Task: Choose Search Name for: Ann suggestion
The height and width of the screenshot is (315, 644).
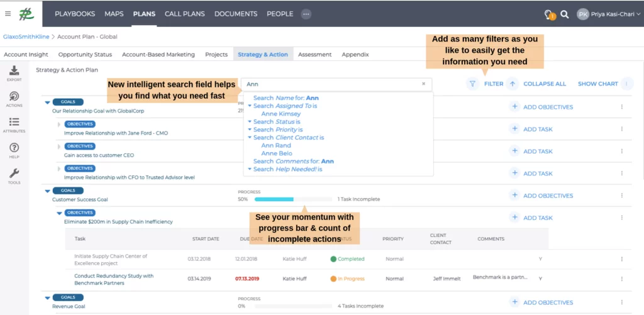Action: [286, 97]
